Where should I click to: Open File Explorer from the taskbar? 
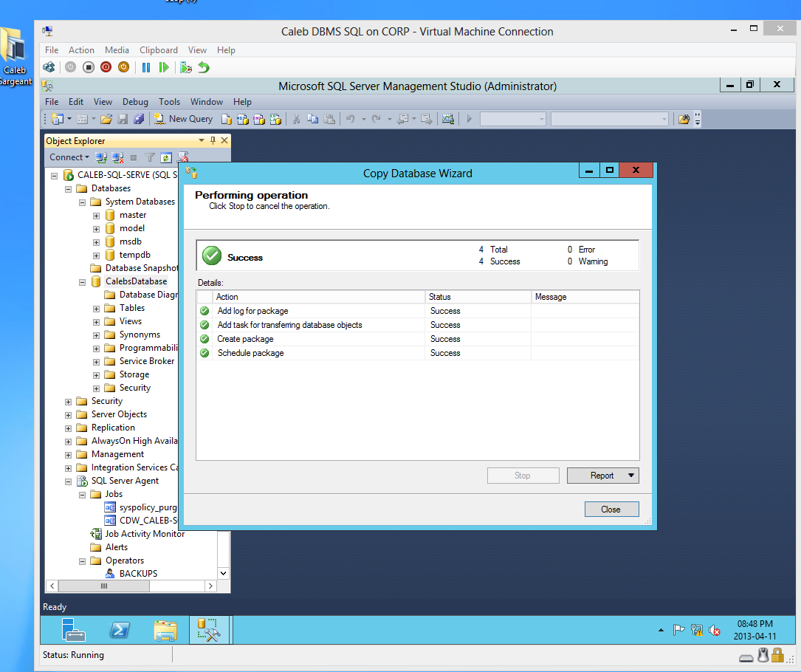(x=165, y=630)
